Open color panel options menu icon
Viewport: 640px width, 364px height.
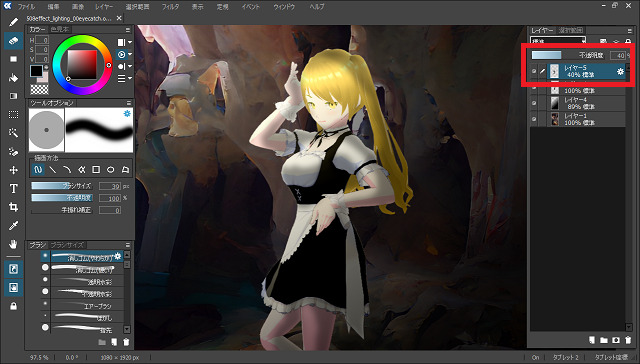[x=128, y=30]
